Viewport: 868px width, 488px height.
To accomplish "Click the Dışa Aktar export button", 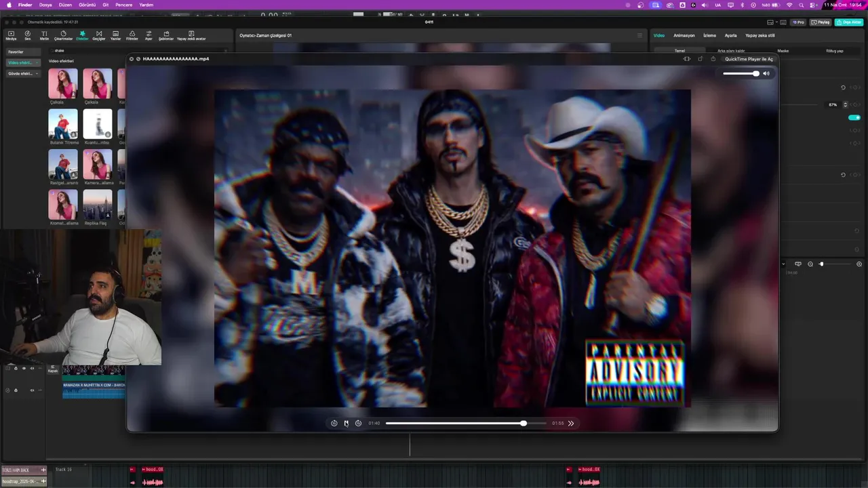I will coord(848,22).
